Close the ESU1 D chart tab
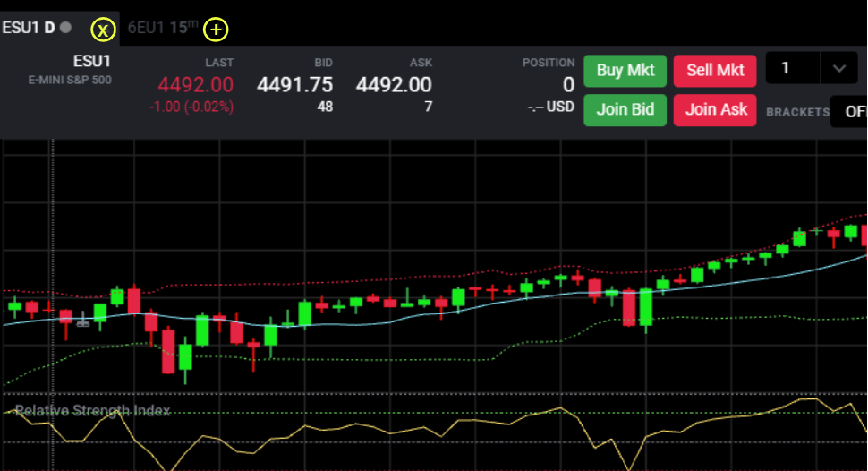Image resolution: width=868 pixels, height=471 pixels. [x=103, y=30]
